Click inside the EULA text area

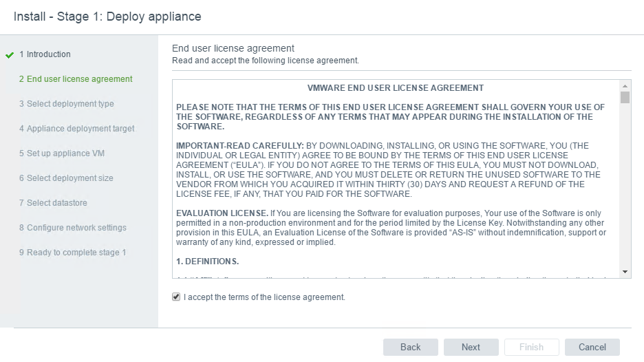396,179
